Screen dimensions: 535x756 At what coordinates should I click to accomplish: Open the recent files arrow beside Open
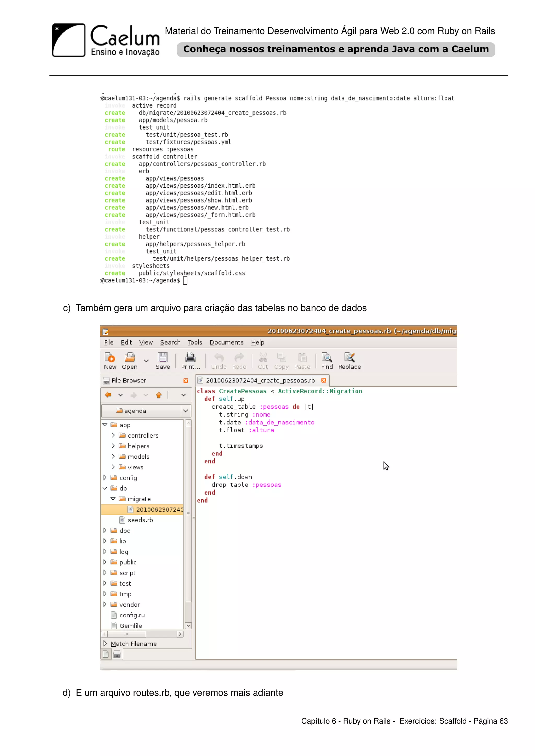(146, 361)
